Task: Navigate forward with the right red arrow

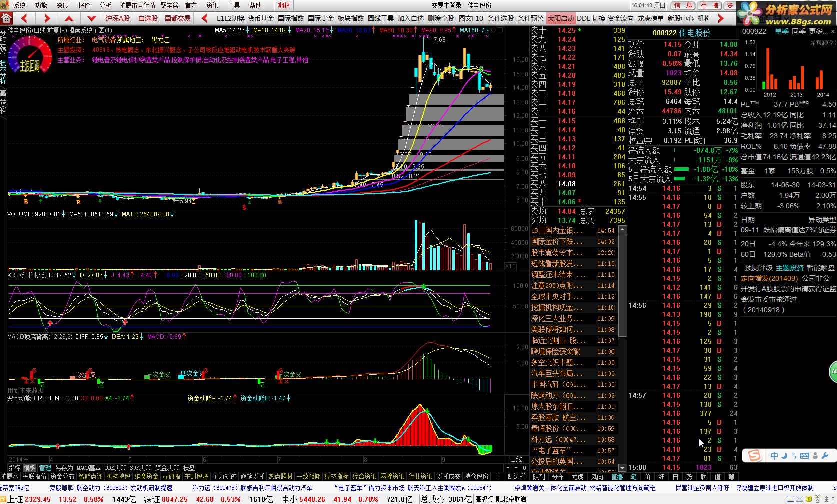Action: [47, 18]
